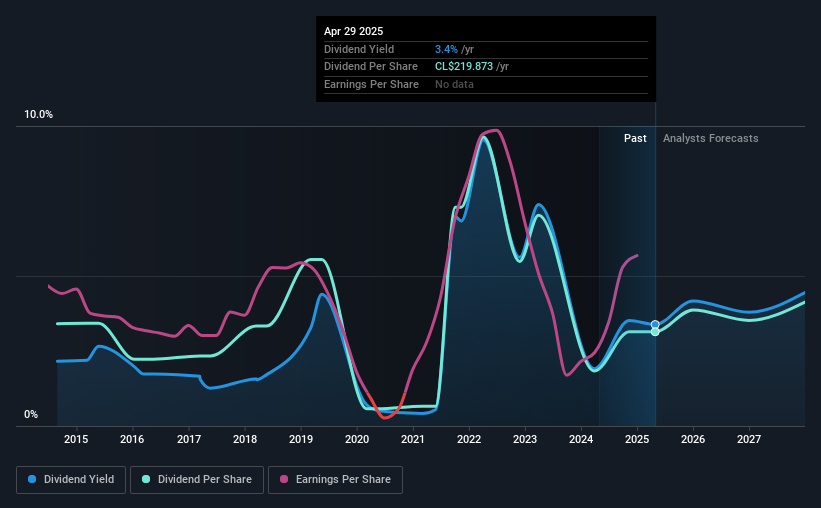Click the blue Dividend Yield legend dot
The image size is (821, 508).
tap(32, 479)
